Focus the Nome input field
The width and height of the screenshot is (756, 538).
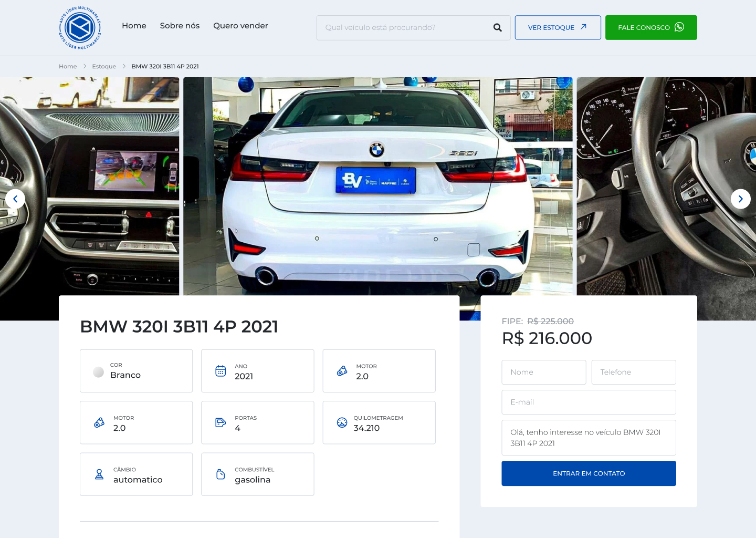[543, 372]
